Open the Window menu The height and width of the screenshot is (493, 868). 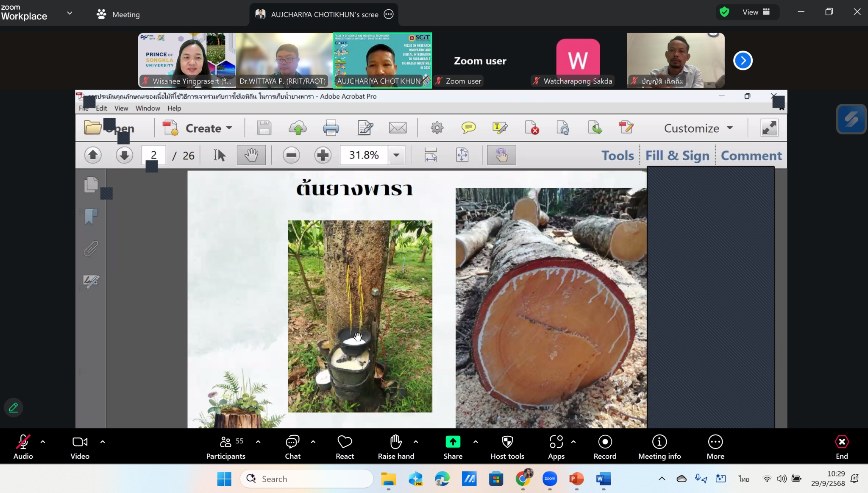point(147,108)
